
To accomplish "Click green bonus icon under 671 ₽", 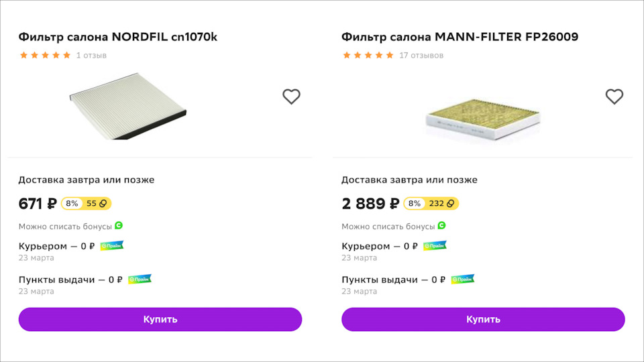I will point(119,226).
